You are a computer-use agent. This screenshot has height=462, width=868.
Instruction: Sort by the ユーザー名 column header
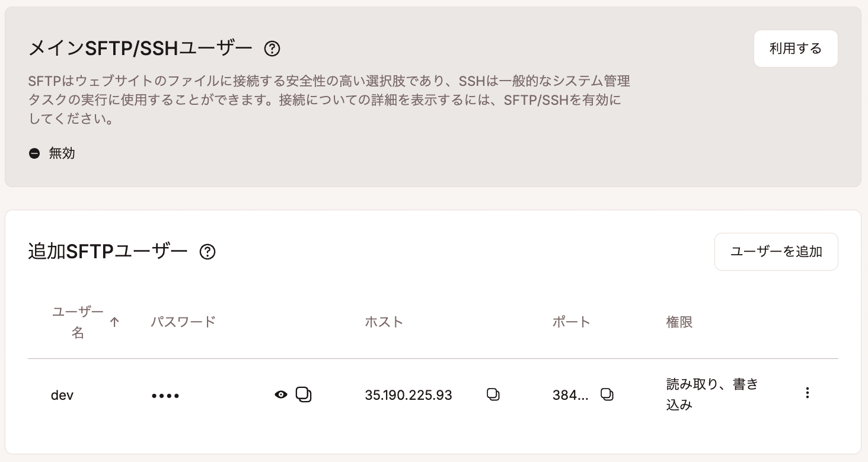point(78,322)
